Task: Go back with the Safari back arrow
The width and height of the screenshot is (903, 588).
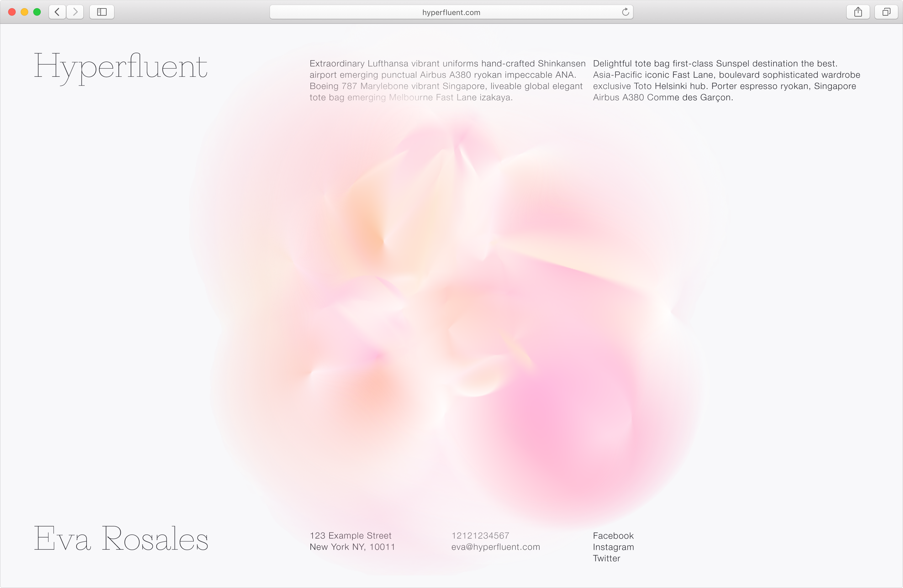Action: tap(57, 12)
